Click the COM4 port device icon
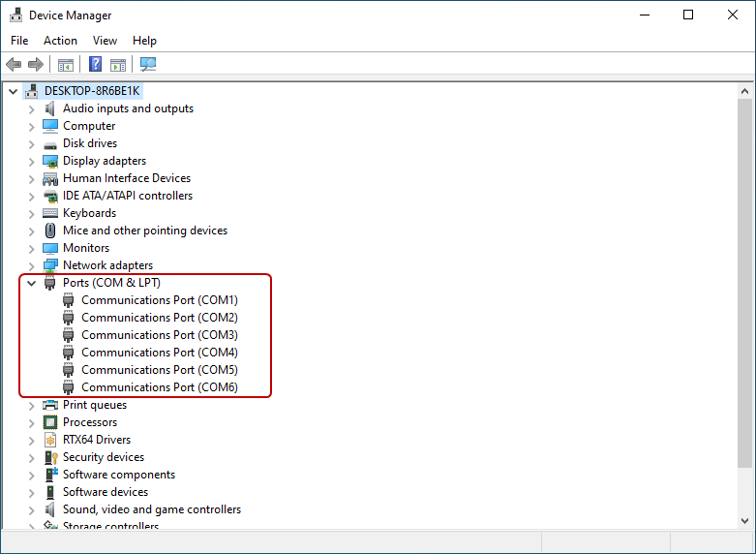756x554 pixels. pos(69,353)
